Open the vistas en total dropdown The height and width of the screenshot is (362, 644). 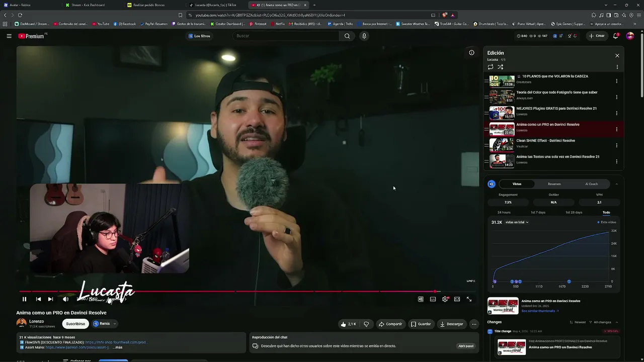pos(517,222)
